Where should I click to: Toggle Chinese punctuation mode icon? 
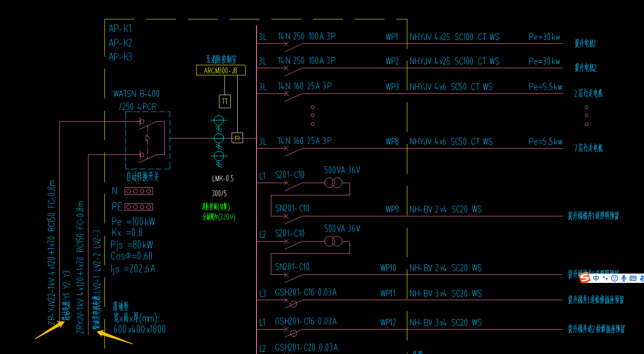pos(605,278)
